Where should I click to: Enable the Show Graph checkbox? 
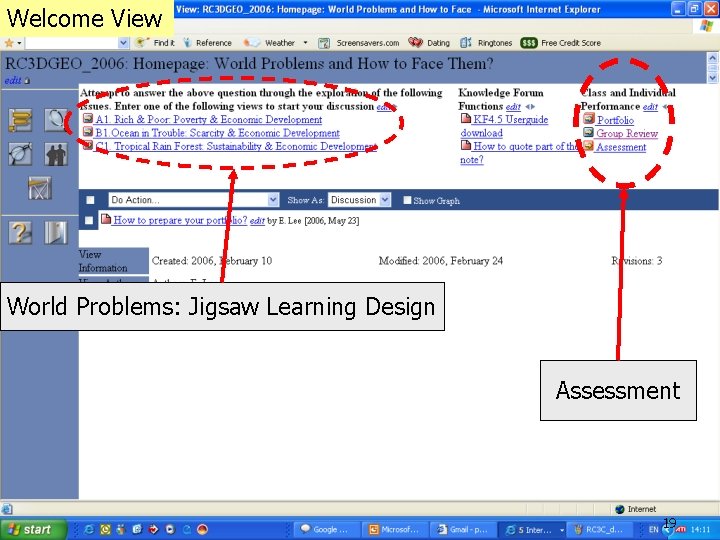407,200
